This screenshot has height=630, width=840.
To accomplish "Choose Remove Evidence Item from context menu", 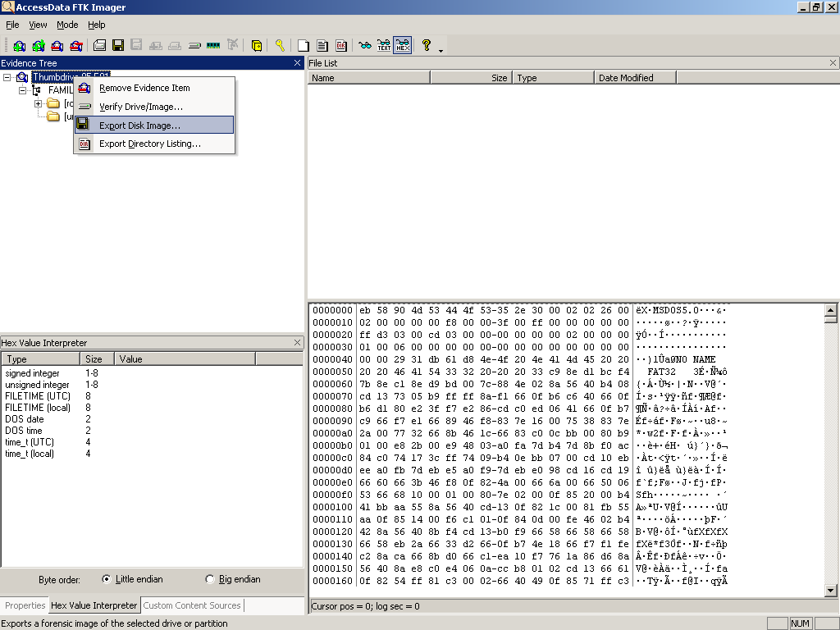I will click(x=154, y=88).
